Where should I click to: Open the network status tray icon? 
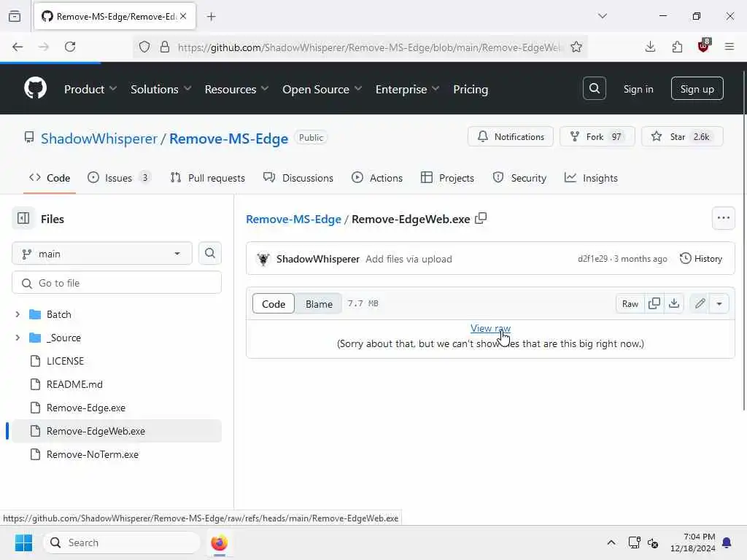point(634,542)
